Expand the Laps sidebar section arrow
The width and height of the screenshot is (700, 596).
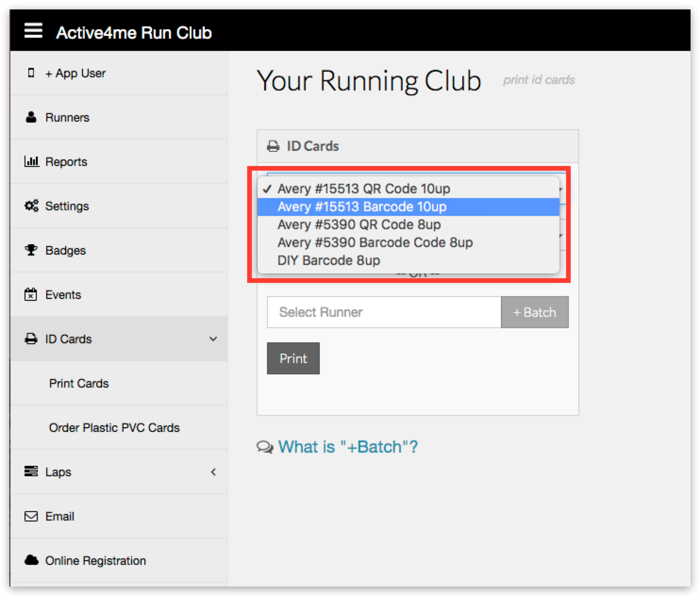(x=213, y=472)
